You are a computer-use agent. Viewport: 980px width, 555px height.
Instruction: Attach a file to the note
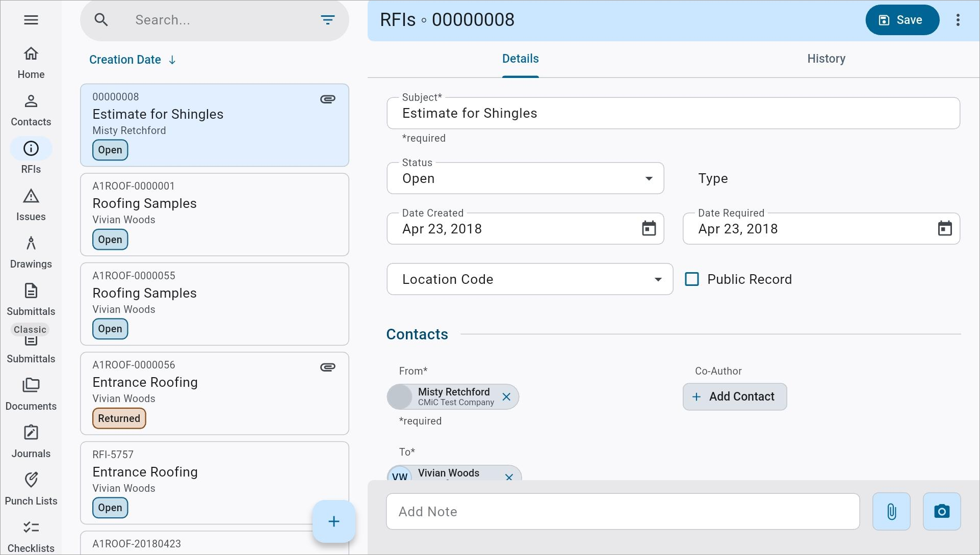pyautogui.click(x=891, y=511)
